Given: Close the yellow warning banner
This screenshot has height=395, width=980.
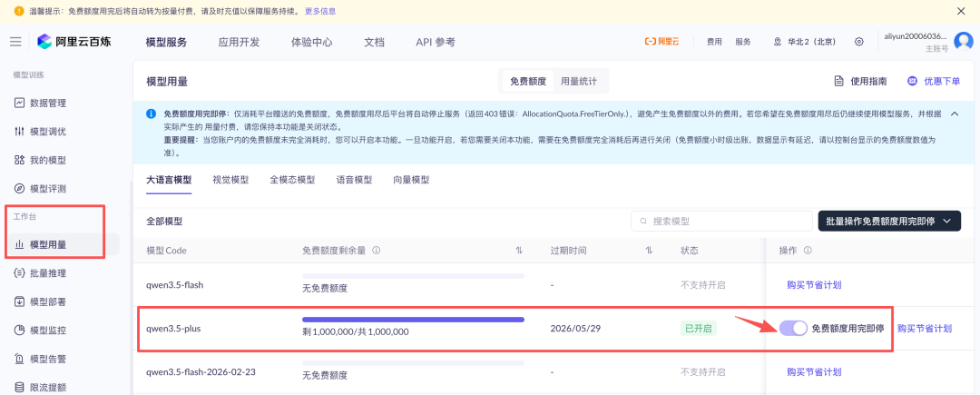Looking at the screenshot, I should coord(961,11).
